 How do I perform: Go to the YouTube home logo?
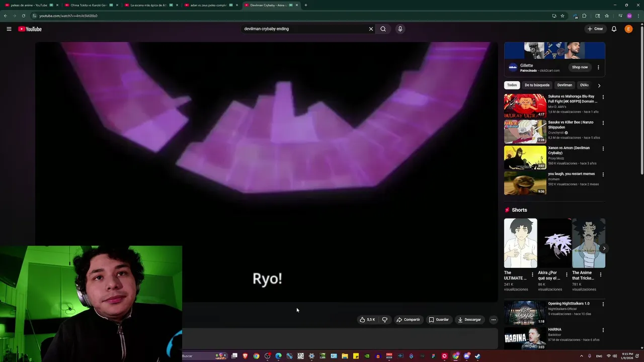pyautogui.click(x=30, y=29)
